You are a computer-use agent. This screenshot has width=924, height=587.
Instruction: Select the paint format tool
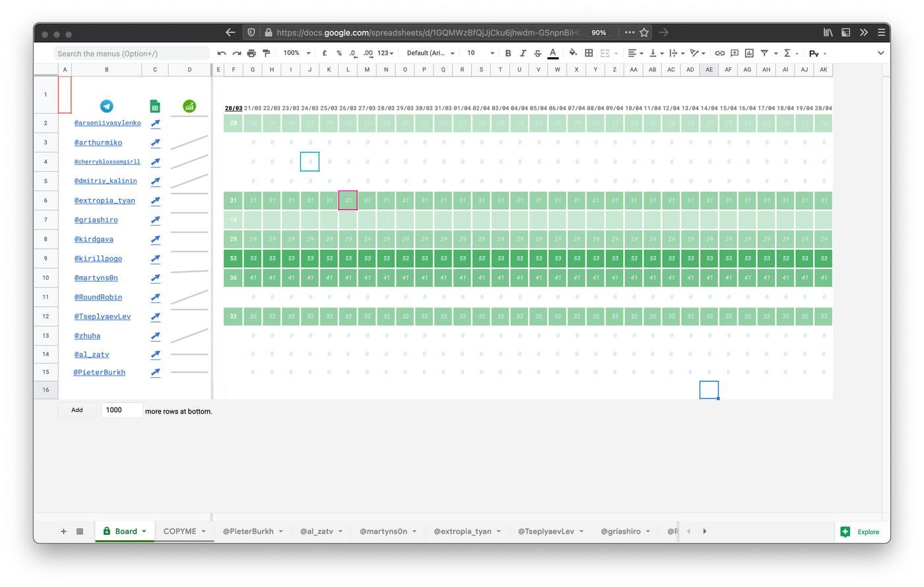[267, 53]
